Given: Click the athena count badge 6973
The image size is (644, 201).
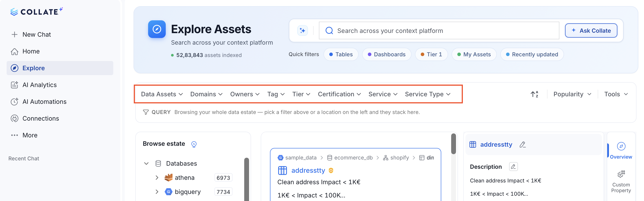Looking at the screenshot, I should pos(223,178).
